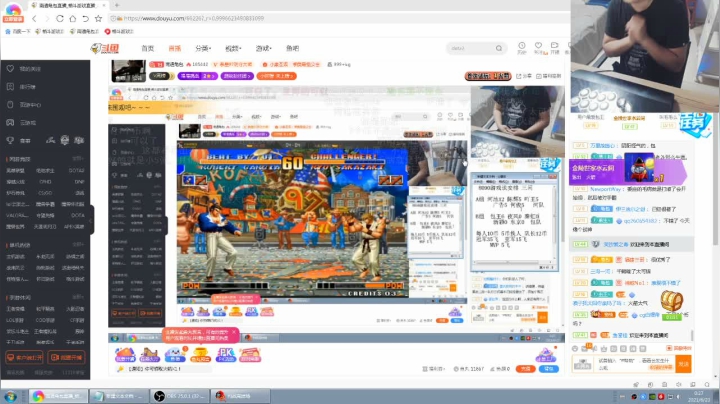The width and height of the screenshot is (720, 404).
Task: Click the orange outlined open-live sidebar button
Action: pyautogui.click(x=67, y=357)
